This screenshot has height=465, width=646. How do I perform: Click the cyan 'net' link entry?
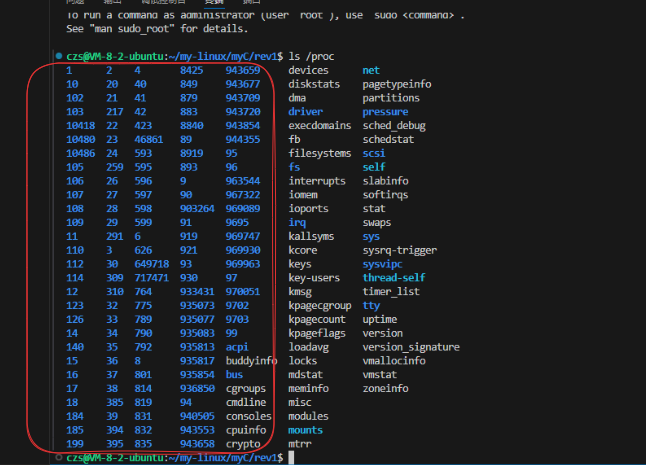(x=371, y=70)
